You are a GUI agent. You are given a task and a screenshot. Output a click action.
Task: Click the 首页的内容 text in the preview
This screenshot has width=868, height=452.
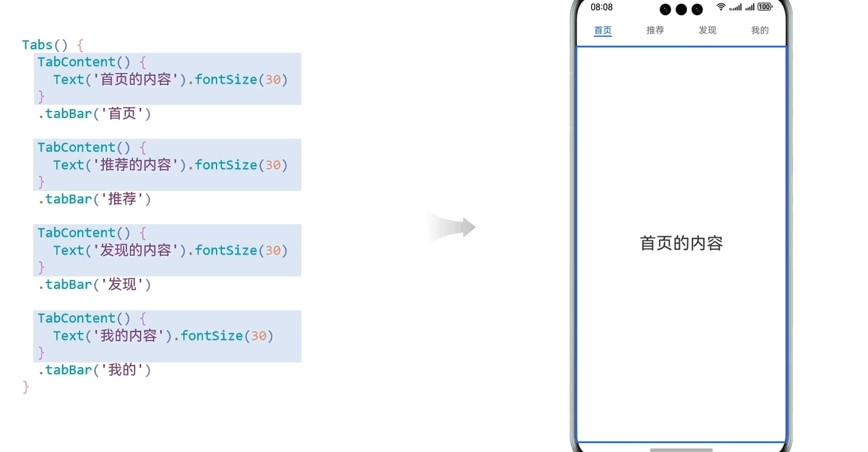click(x=681, y=243)
